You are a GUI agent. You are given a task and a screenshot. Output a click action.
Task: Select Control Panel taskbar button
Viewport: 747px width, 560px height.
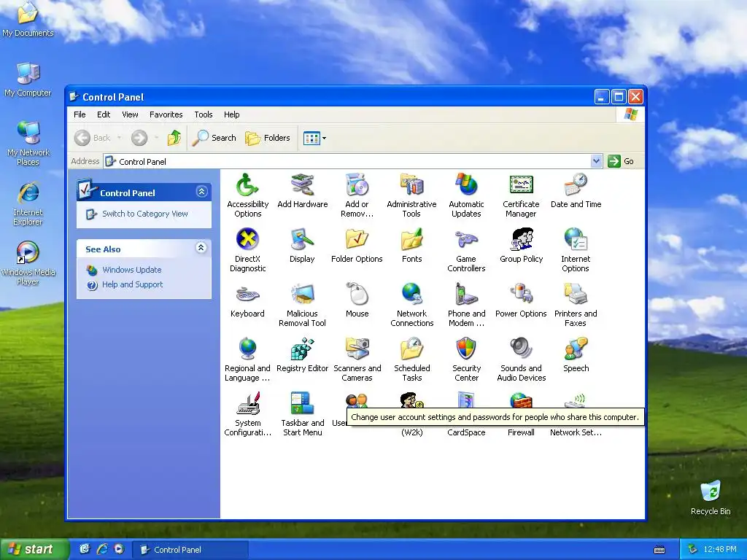point(190,550)
